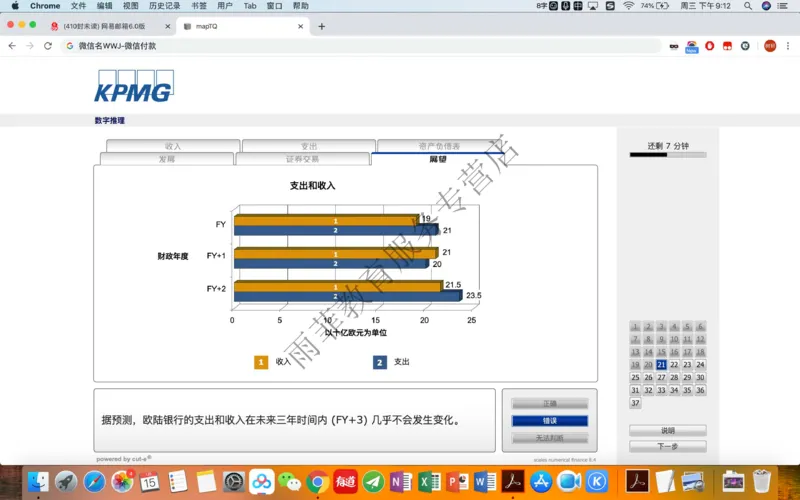Select answer option 正确
Screen dimensions: 800x500
(x=550, y=404)
